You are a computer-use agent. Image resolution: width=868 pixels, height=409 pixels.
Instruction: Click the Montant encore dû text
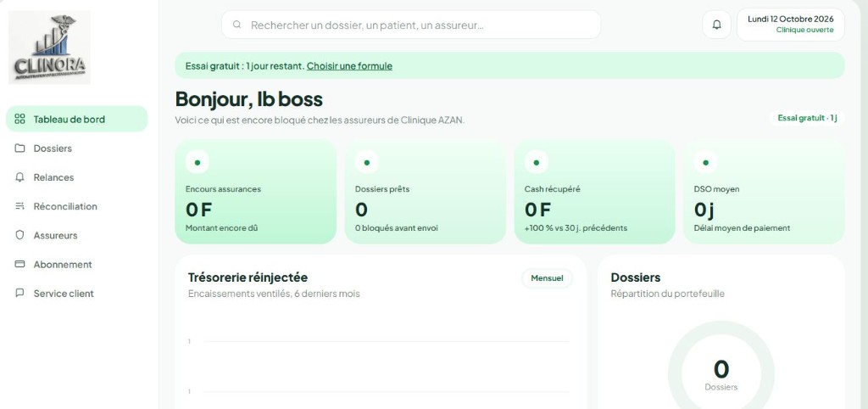point(221,227)
